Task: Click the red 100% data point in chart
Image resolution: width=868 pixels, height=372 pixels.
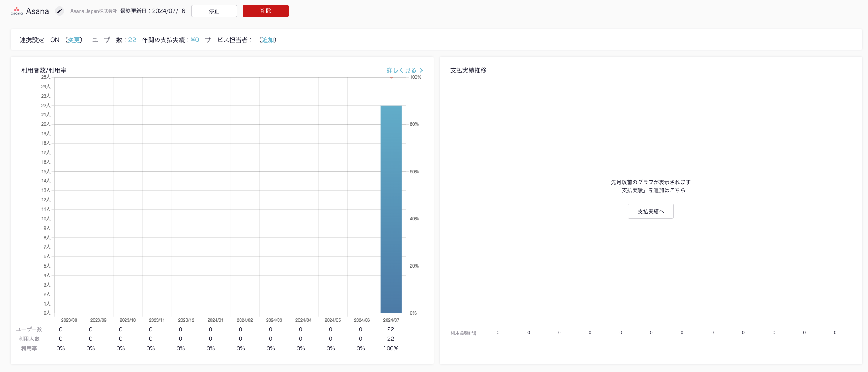Action: pyautogui.click(x=391, y=78)
